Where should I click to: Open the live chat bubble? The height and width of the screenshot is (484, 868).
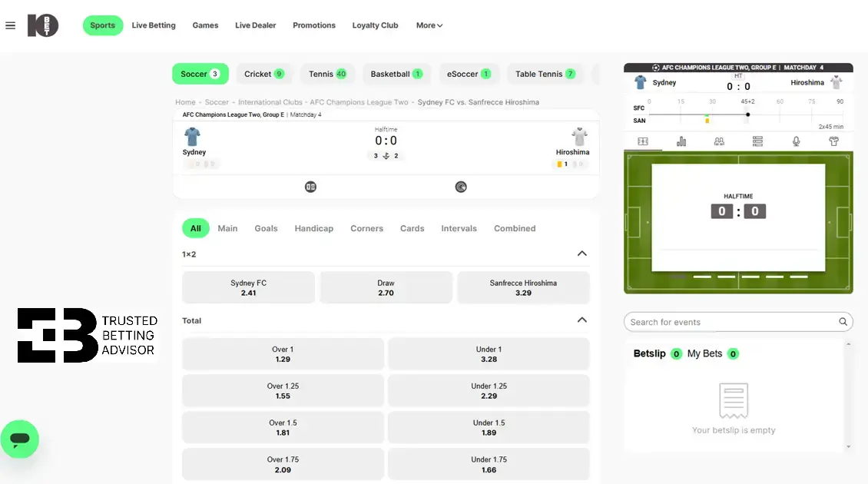pos(20,439)
